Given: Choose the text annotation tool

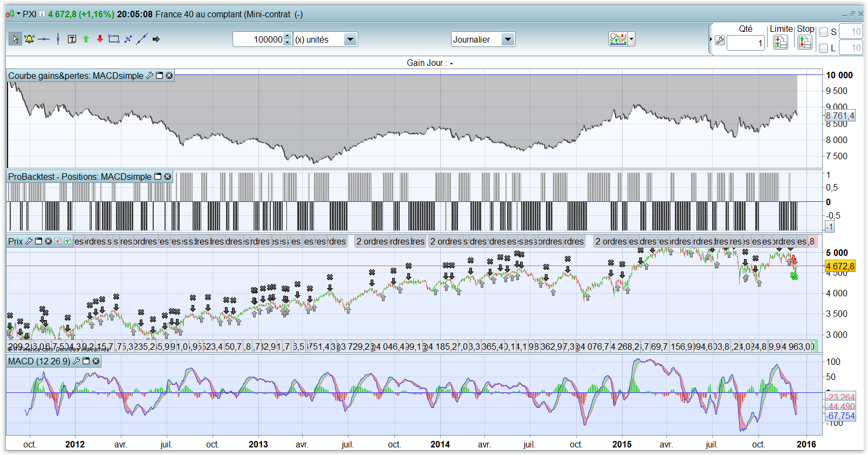Looking at the screenshot, I should (72, 39).
